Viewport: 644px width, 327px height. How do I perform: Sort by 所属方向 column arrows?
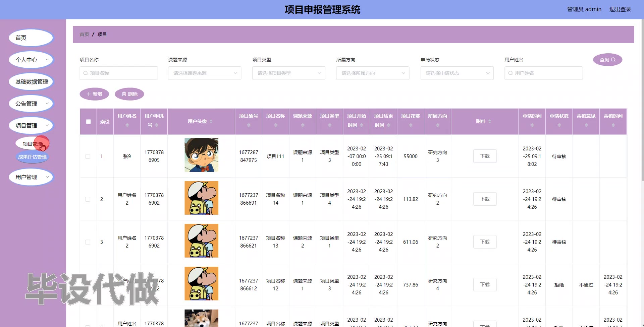(x=438, y=125)
